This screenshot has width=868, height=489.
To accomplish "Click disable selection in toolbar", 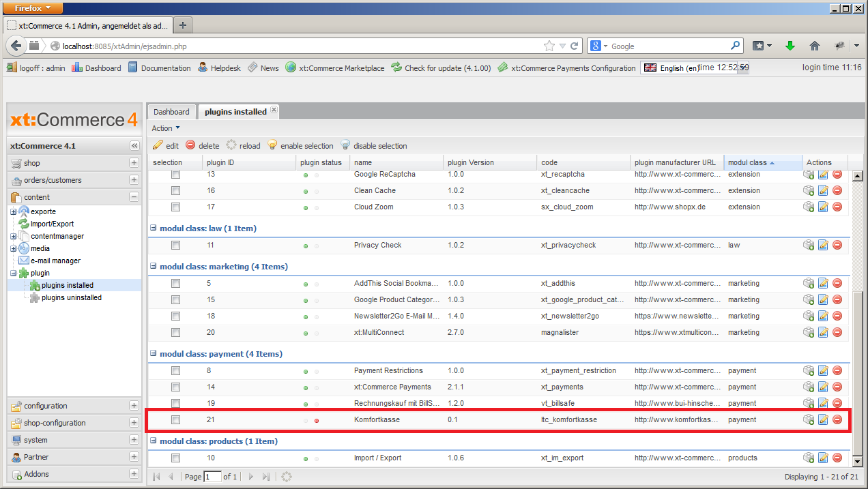I will 373,145.
